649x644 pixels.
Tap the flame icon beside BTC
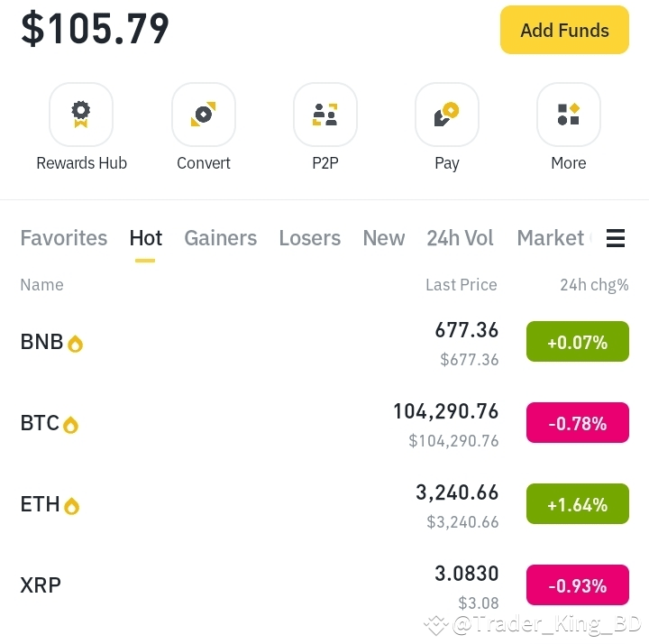(71, 425)
